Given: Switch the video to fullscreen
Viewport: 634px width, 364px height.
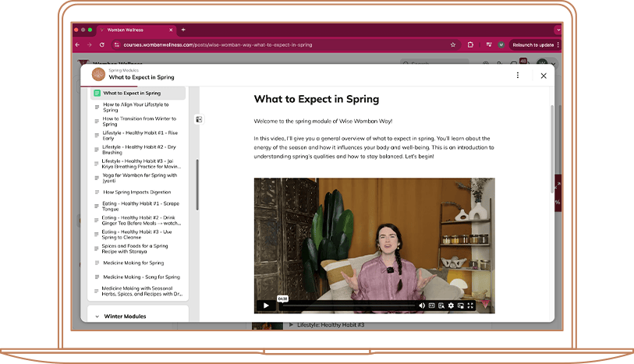Looking at the screenshot, I should pyautogui.click(x=470, y=306).
